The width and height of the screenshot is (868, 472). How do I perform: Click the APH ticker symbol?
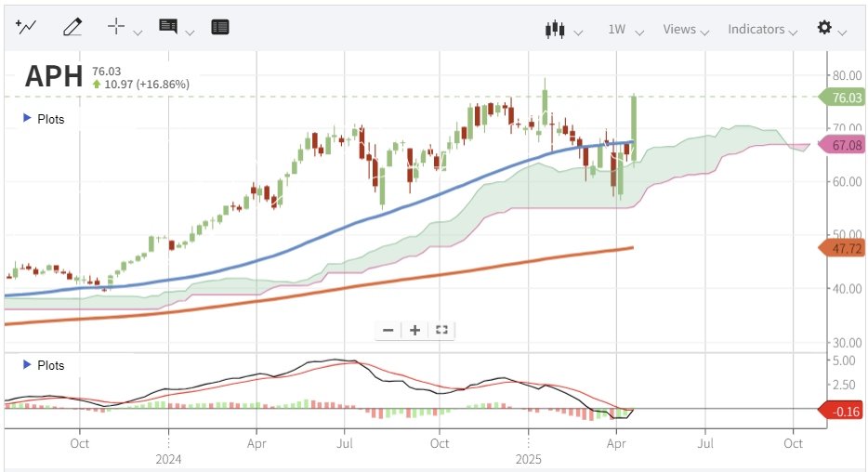coord(54,76)
